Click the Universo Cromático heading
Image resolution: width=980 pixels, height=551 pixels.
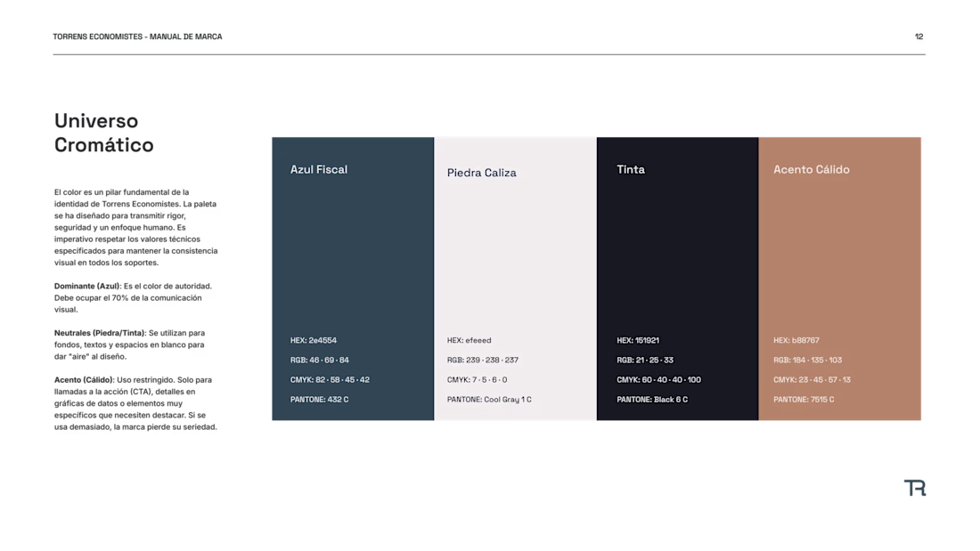tap(103, 133)
